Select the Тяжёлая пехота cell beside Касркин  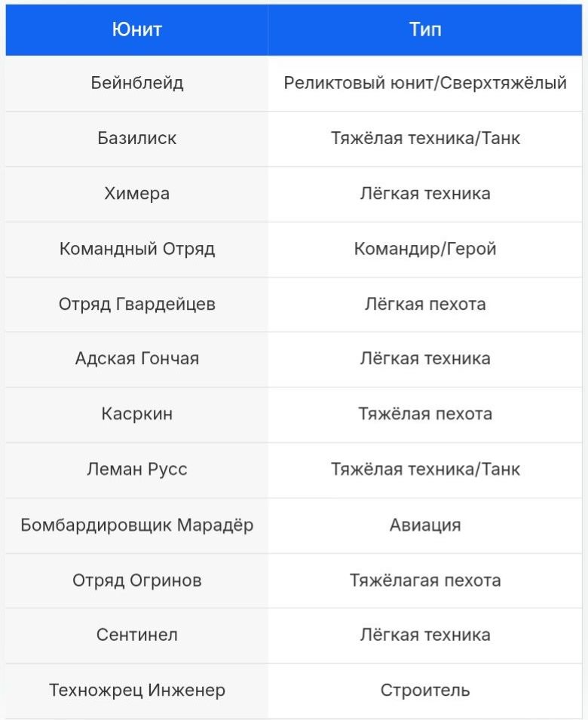point(425,414)
